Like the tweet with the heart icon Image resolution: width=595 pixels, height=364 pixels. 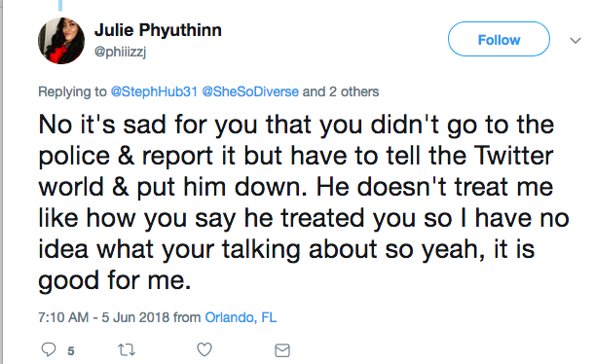click(x=205, y=349)
